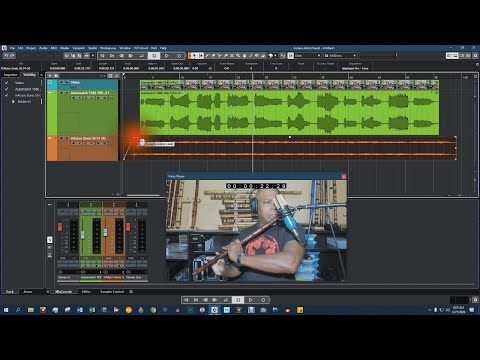Click the Redo arrow in the toolbar
Image resolution: width=480 pixels, height=360 pixels.
point(12,56)
